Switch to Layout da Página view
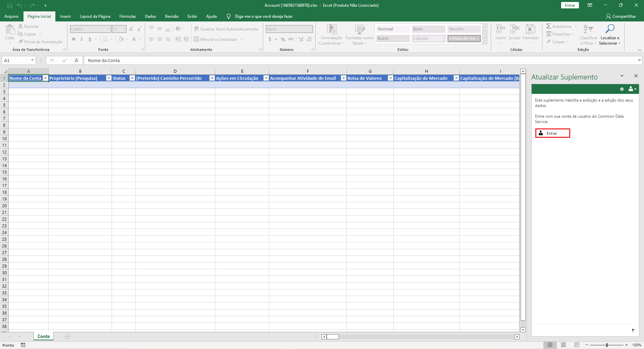The width and height of the screenshot is (644, 349). (x=563, y=345)
